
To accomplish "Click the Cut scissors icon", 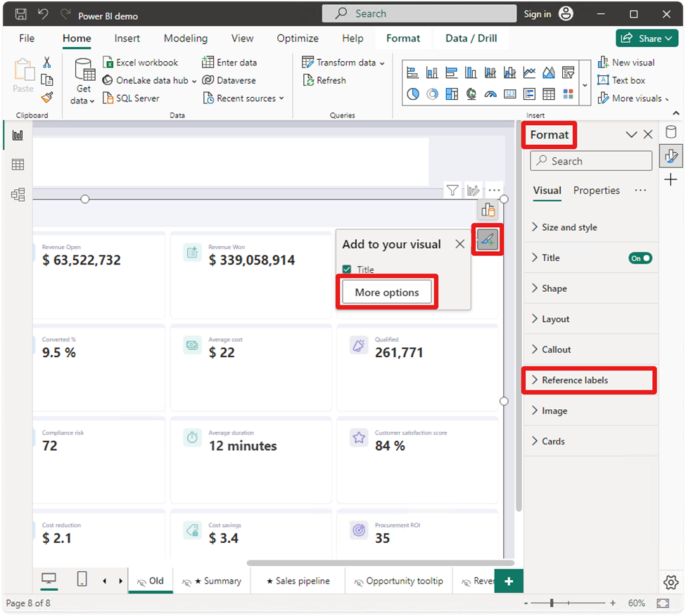I will point(47,62).
